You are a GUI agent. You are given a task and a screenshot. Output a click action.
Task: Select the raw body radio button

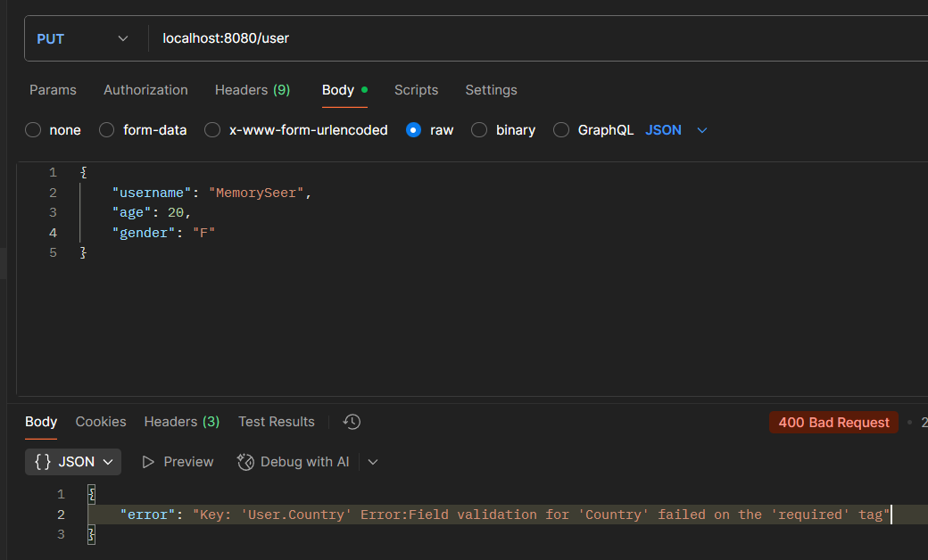coord(413,130)
